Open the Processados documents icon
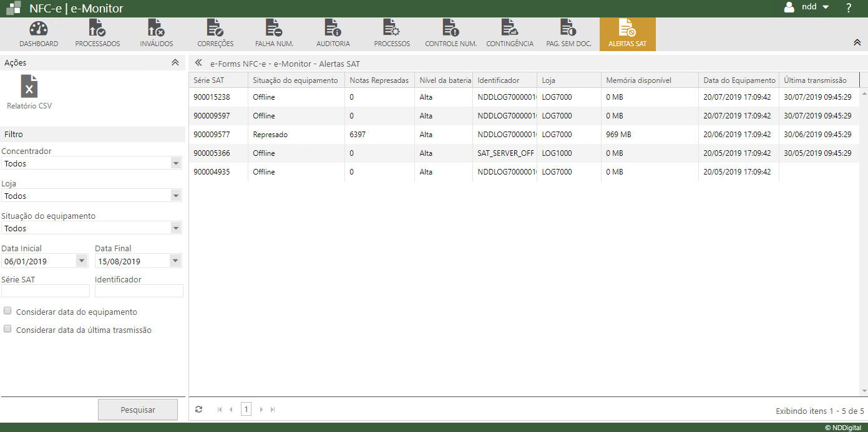The image size is (868, 432). coord(97,29)
